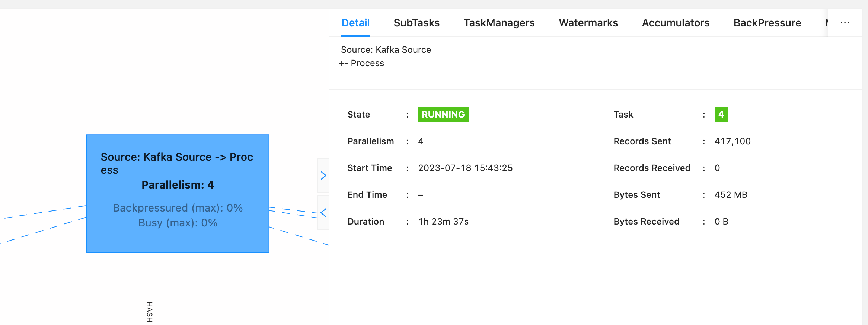This screenshot has width=868, height=325.
Task: Open the more tabs ellipsis menu
Action: tap(845, 23)
